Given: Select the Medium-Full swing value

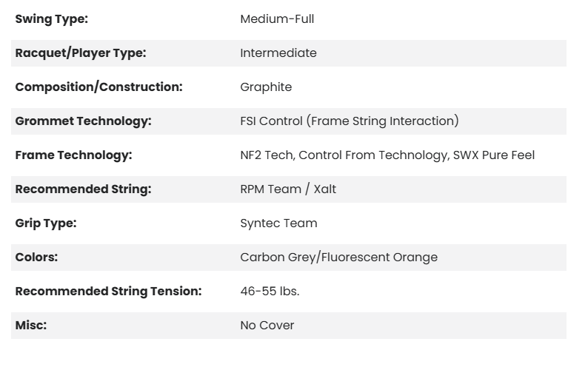Looking at the screenshot, I should pyautogui.click(x=277, y=19).
